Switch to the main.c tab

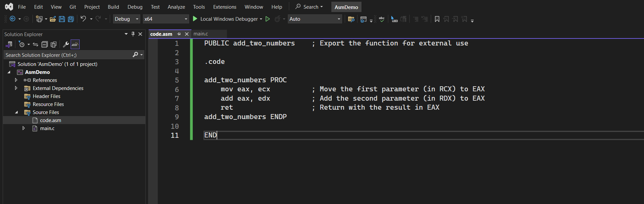point(201,34)
